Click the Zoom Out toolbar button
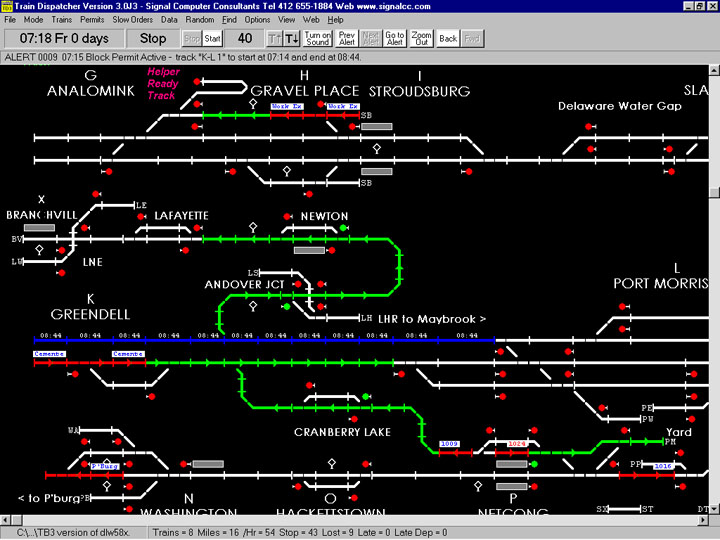The height and width of the screenshot is (540, 720). click(422, 38)
